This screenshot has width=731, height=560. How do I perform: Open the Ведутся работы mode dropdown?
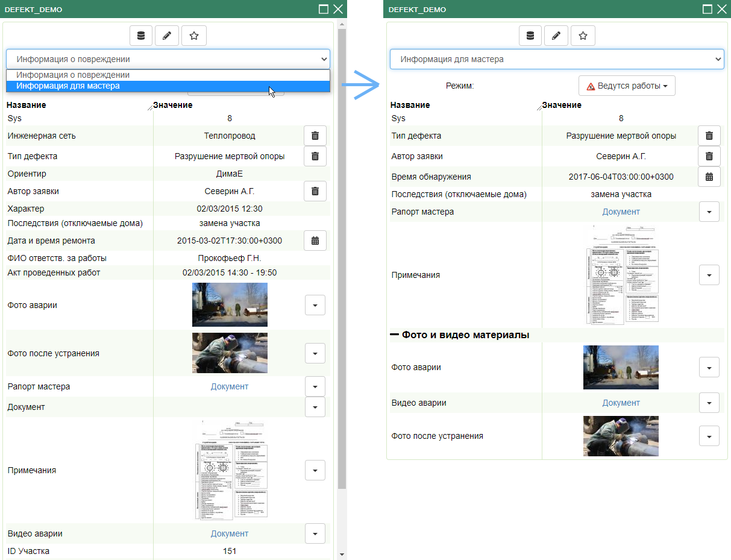[x=627, y=86]
